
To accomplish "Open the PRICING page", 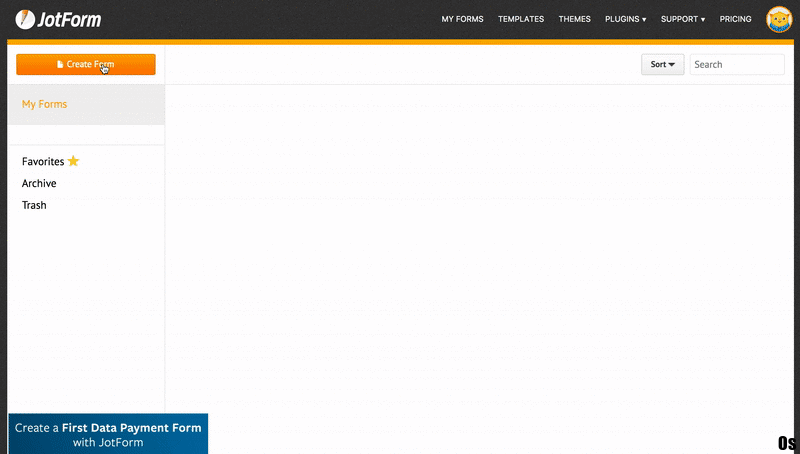I will [x=735, y=19].
